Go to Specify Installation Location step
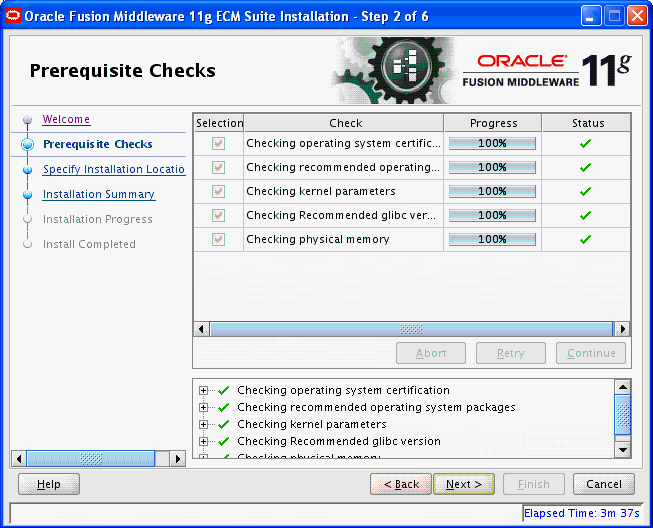Image resolution: width=653 pixels, height=528 pixels. 114,169
